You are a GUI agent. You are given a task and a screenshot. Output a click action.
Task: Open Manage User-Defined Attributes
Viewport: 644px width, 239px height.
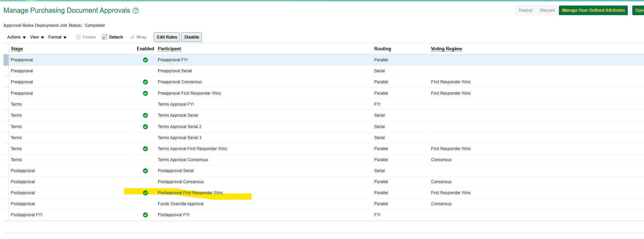tap(593, 10)
